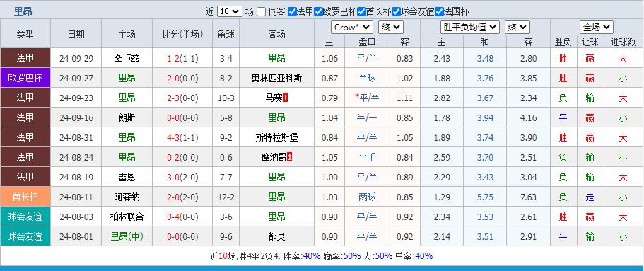Click the 奥林匹亚科斯 away team name

[277, 78]
